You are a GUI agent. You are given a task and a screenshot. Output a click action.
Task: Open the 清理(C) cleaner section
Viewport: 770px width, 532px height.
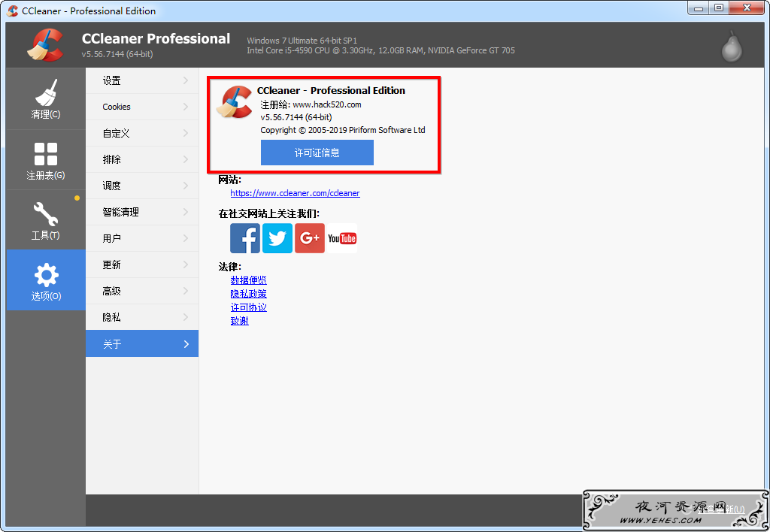tap(46, 98)
